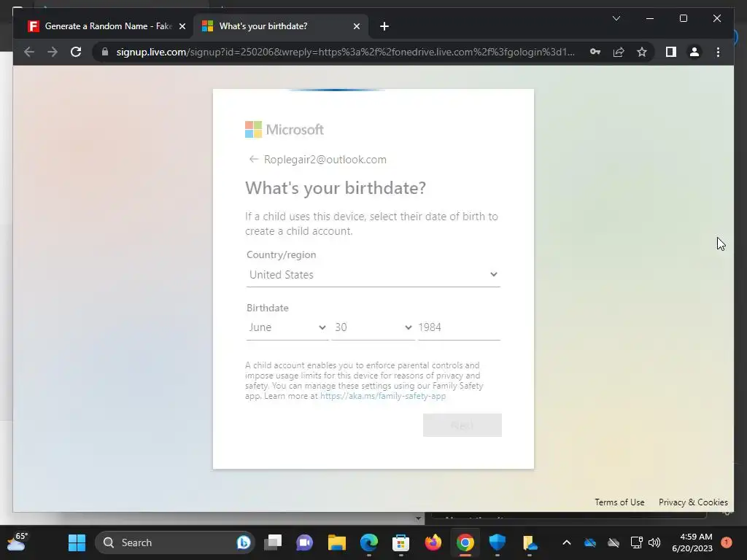Open notification badge showing 1
Image resolution: width=747 pixels, height=560 pixels.
[x=727, y=542]
